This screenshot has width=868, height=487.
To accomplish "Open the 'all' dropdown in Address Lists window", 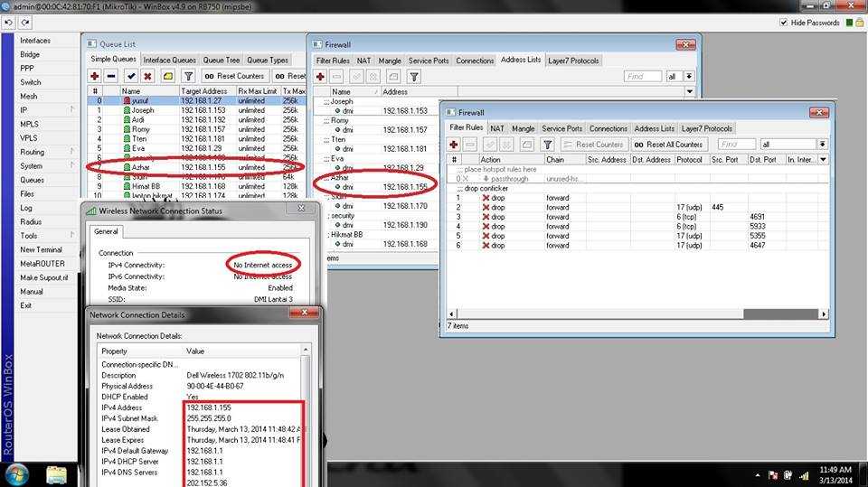I will (x=689, y=77).
